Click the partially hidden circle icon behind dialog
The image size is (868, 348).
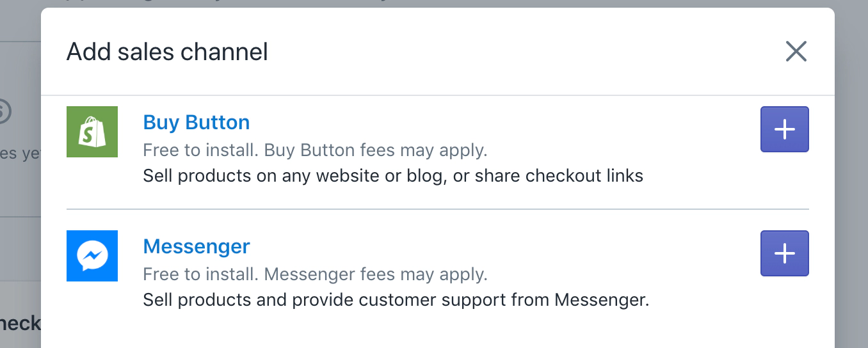coord(4,112)
